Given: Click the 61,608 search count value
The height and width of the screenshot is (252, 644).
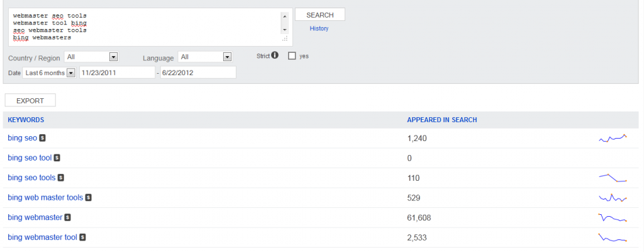Looking at the screenshot, I should pyautogui.click(x=419, y=218).
